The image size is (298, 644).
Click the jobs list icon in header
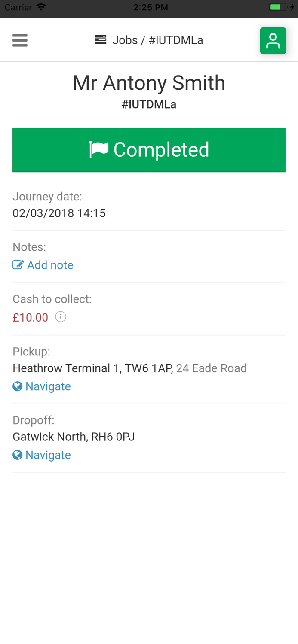tap(100, 40)
